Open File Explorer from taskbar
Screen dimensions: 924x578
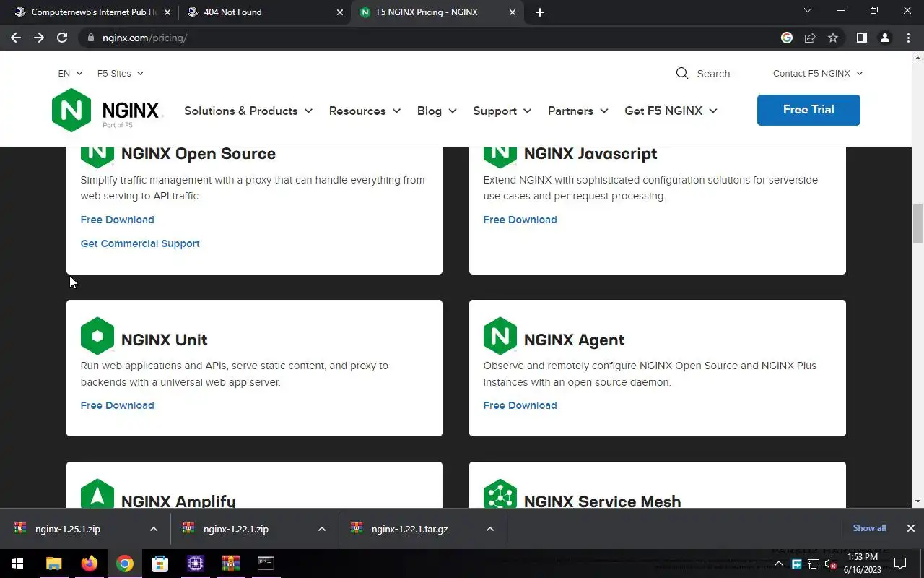53,564
